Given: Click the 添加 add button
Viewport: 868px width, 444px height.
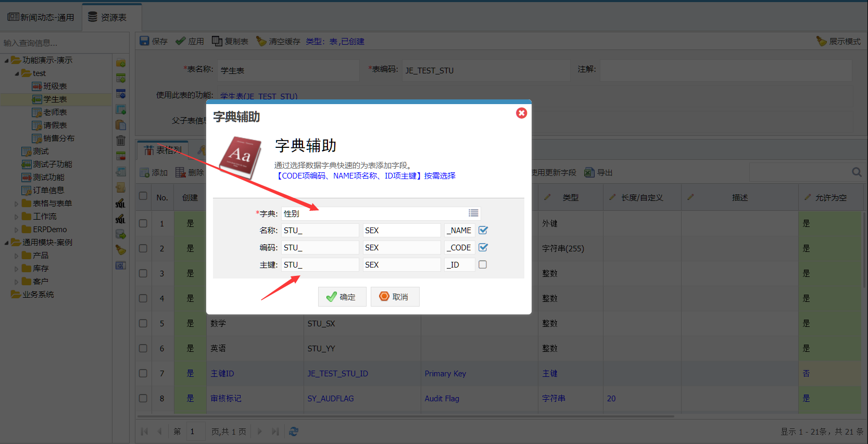Looking at the screenshot, I should coord(154,172).
